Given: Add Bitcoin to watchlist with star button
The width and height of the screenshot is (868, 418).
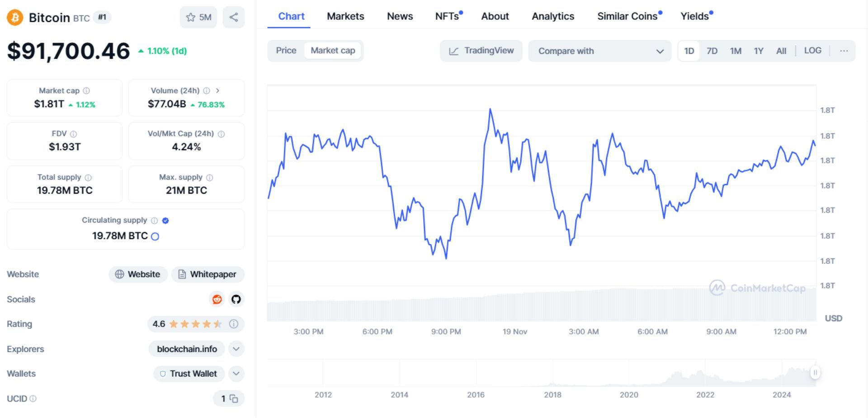Looking at the screenshot, I should point(198,17).
